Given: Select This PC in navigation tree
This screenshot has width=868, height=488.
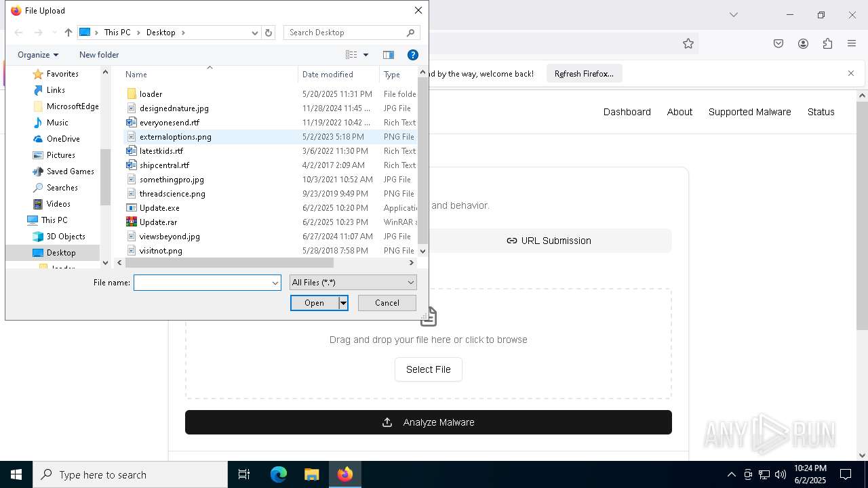Looking at the screenshot, I should click(54, 220).
